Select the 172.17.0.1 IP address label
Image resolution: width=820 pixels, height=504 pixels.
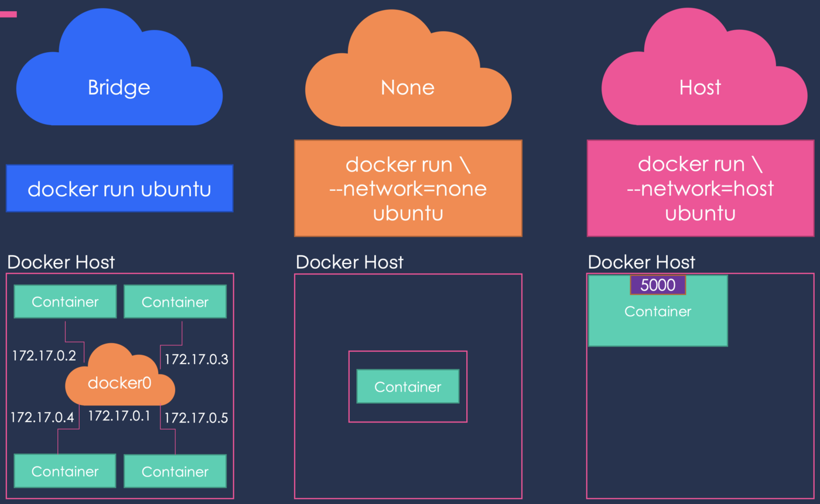pos(119,417)
